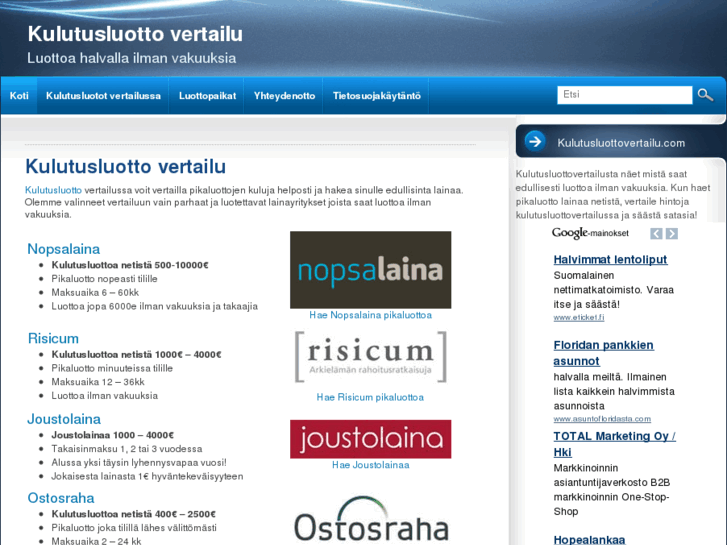
Task: Go to next Google ads page
Action: [x=672, y=233]
